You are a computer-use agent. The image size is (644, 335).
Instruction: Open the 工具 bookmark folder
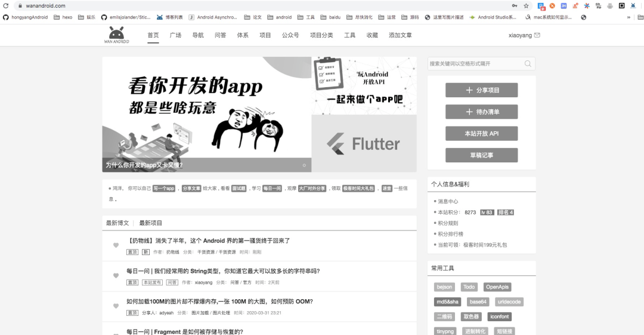pos(306,17)
